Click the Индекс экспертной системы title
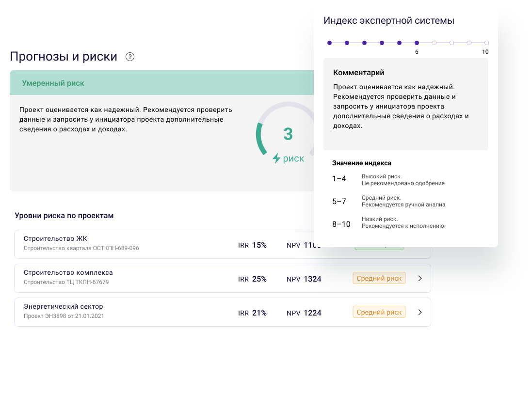Image resolution: width=532 pixels, height=395 pixels. coord(389,21)
